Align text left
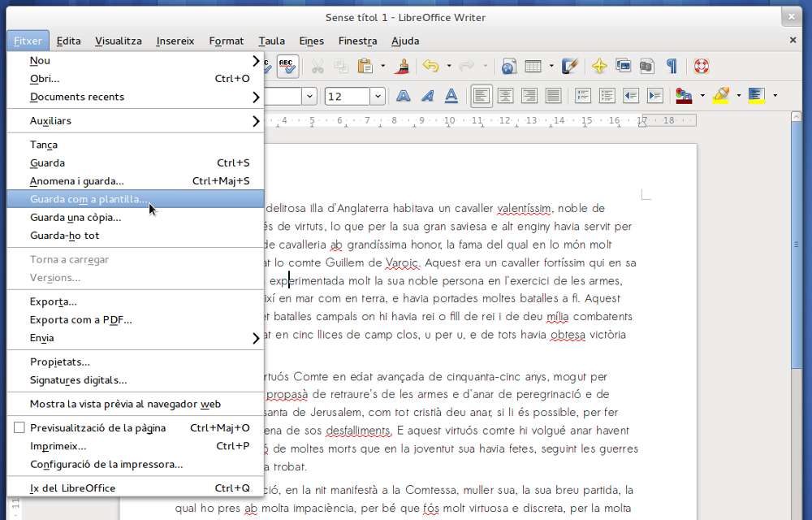This screenshot has height=520, width=812. click(x=481, y=96)
